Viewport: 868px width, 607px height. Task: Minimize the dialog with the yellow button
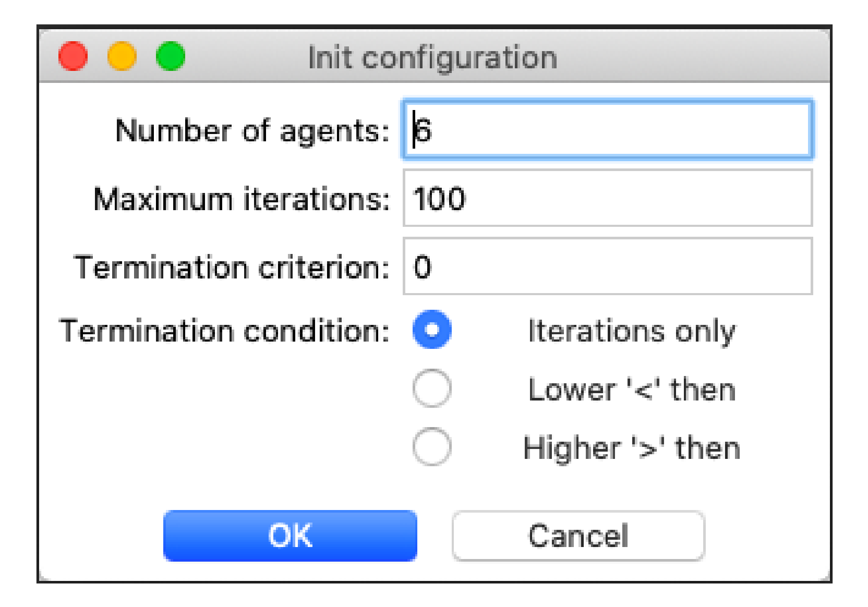pos(122,56)
